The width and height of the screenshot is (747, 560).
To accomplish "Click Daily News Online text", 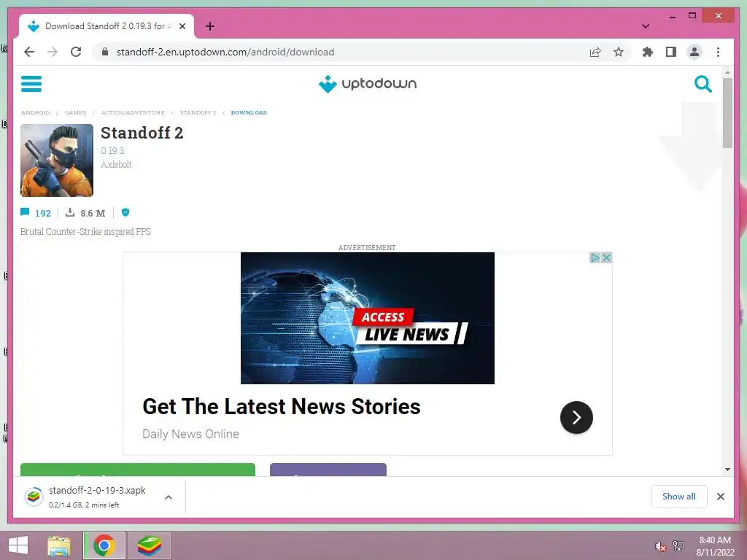I will (x=190, y=434).
